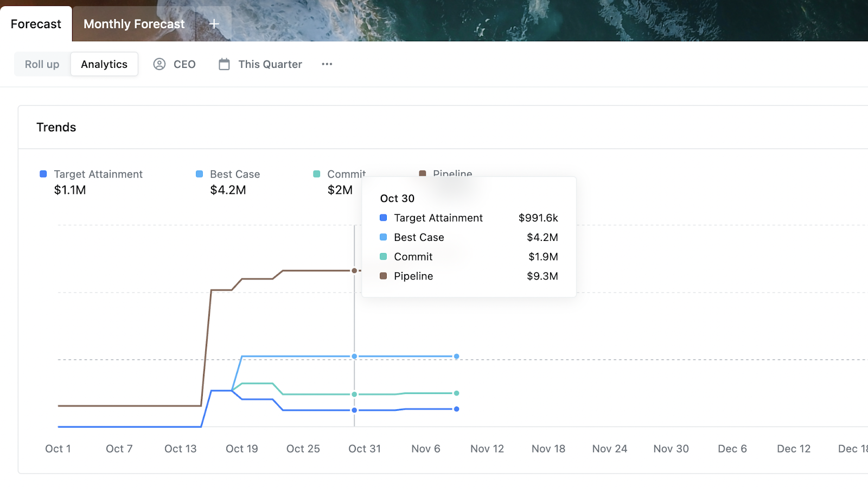Click the Best Case dot on Oct 30

point(354,356)
